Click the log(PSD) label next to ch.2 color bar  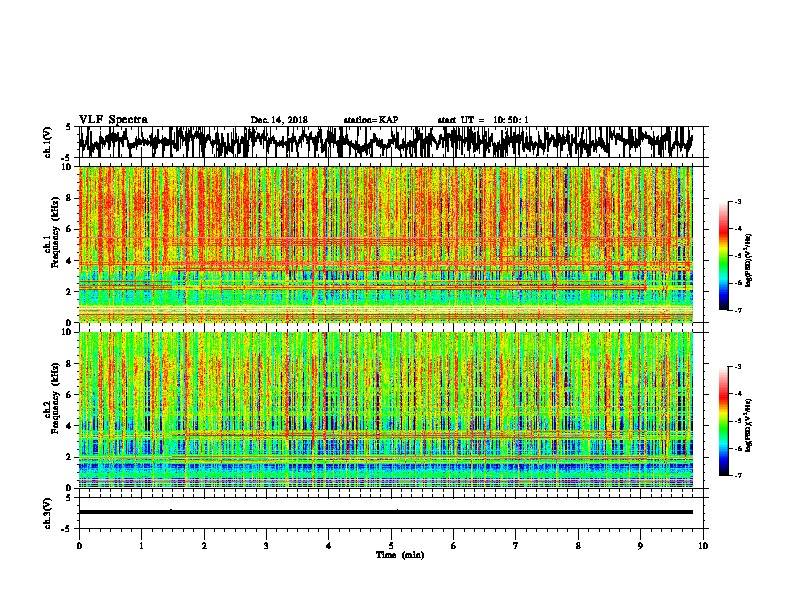pyautogui.click(x=748, y=425)
